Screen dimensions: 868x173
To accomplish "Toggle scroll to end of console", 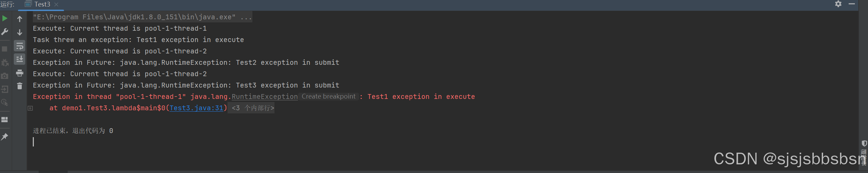I will tap(20, 59).
